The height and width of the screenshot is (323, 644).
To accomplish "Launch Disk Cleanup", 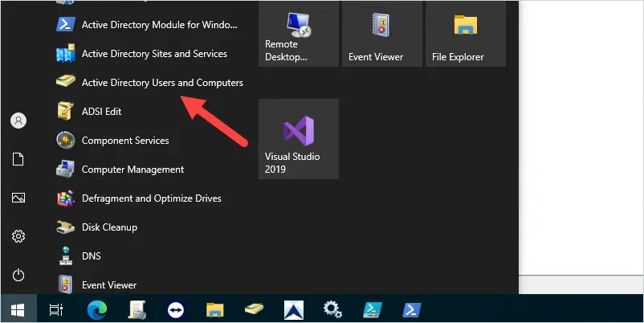I will pos(97,227).
